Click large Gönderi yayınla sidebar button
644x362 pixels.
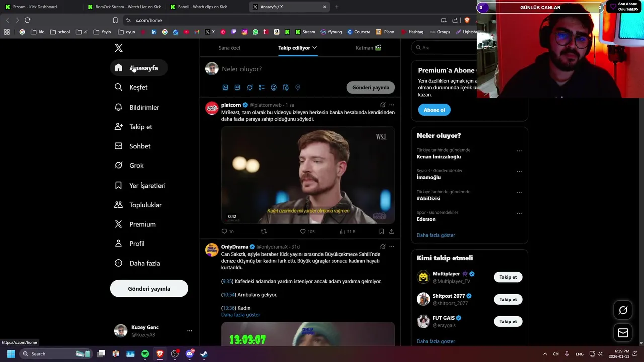click(149, 289)
